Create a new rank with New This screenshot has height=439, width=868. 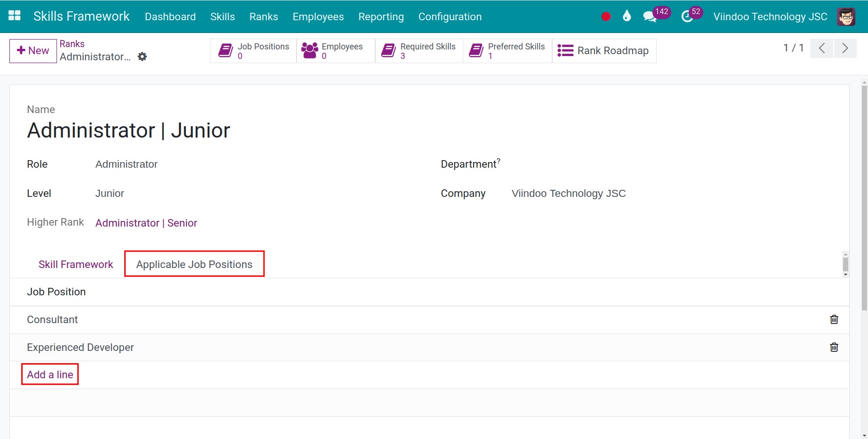pos(33,50)
